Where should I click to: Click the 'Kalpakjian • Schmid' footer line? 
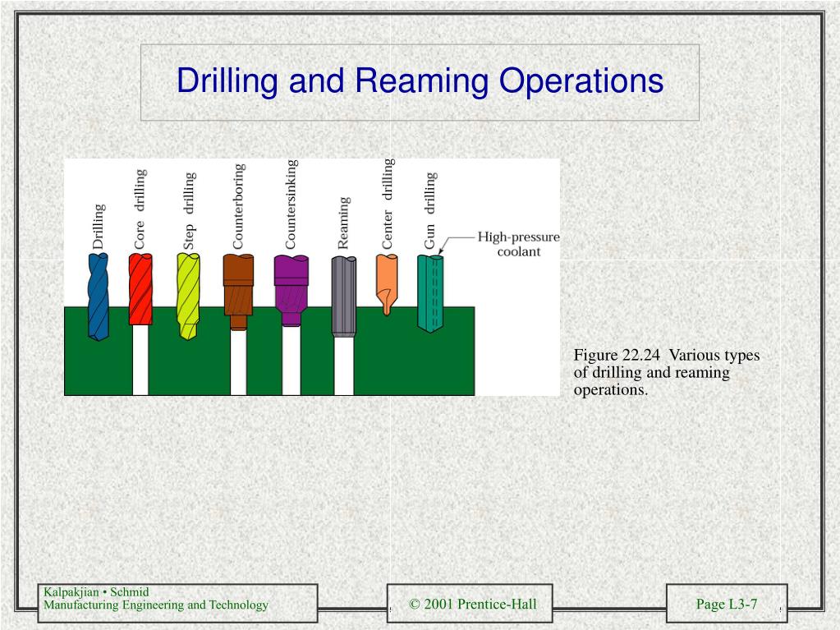click(x=96, y=592)
